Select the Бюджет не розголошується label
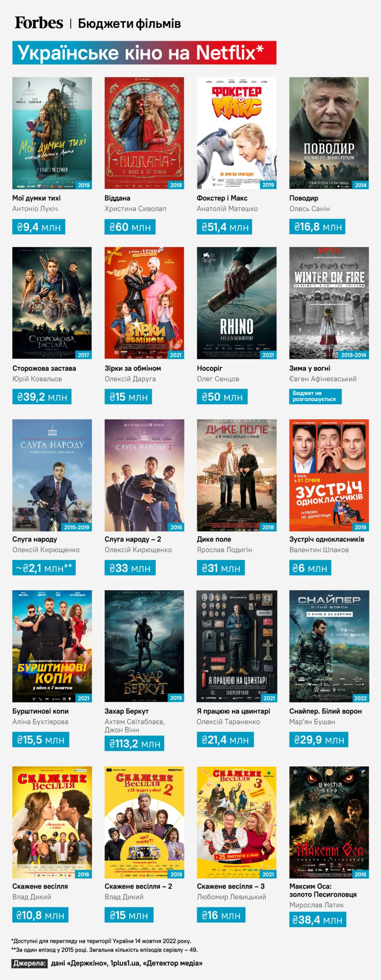 pyautogui.click(x=315, y=396)
